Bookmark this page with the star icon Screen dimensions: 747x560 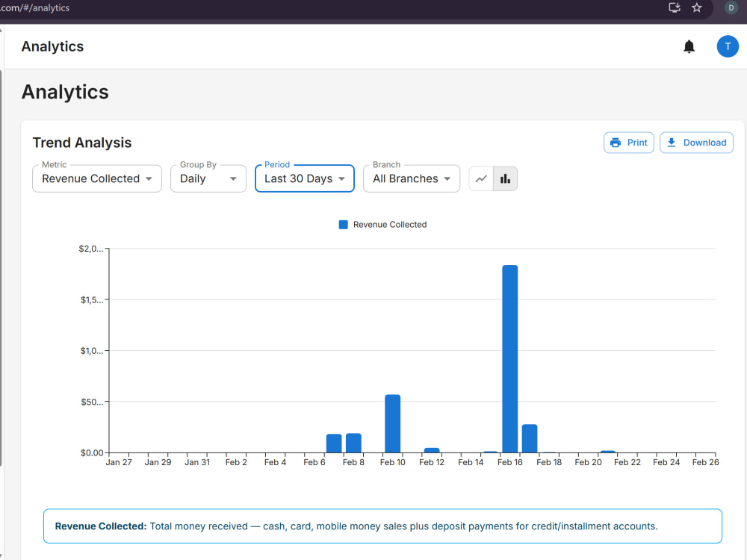coord(697,7)
